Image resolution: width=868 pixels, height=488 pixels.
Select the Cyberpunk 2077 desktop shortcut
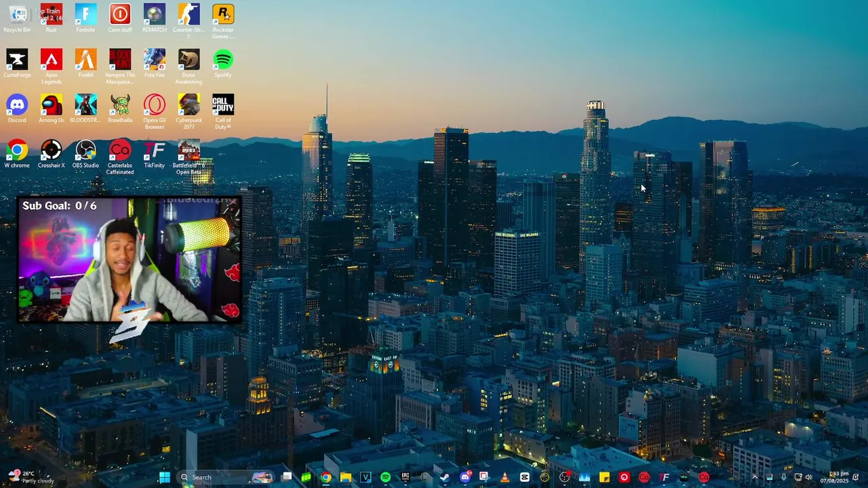click(x=189, y=112)
